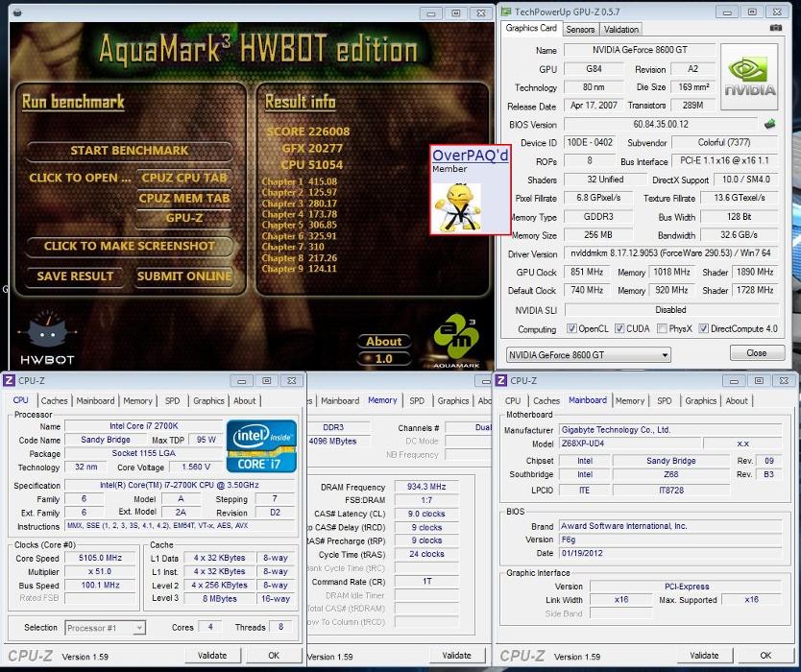Click the Z68XP-UD4 model field
The image size is (801, 672).
coord(629,444)
